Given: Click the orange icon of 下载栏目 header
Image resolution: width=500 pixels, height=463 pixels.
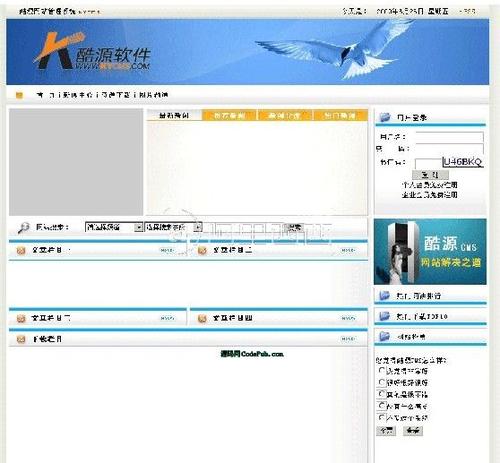Looking at the screenshot, I should [21, 339].
